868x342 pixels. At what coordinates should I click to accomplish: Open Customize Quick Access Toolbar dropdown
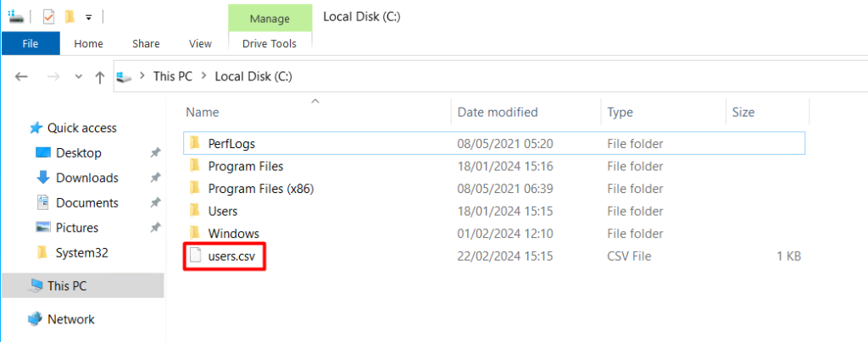pyautogui.click(x=88, y=17)
